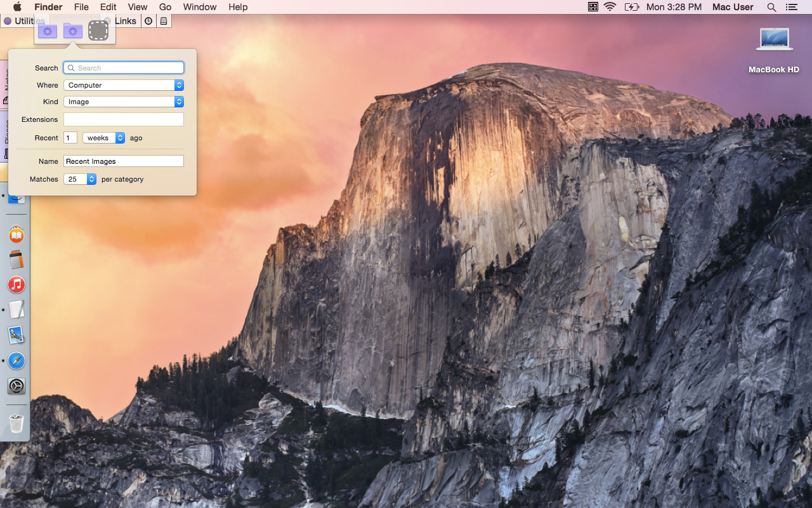This screenshot has width=812, height=508.
Task: Open Notification Center icon
Action: (x=791, y=7)
